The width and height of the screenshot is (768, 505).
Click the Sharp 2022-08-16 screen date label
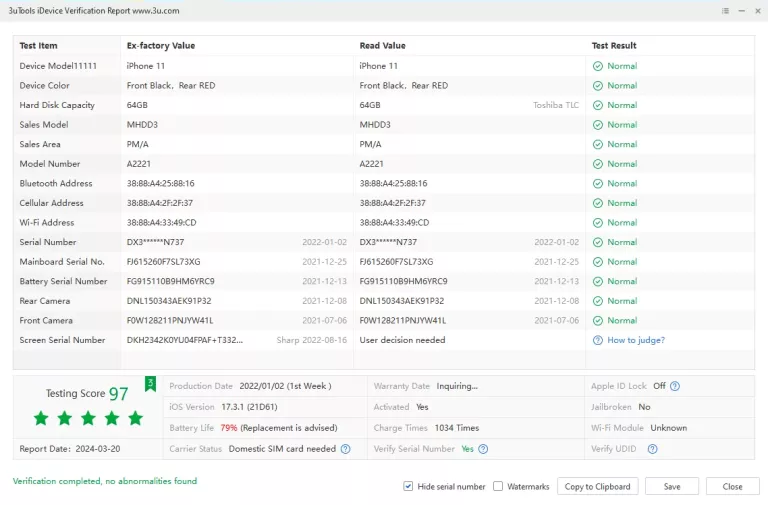[x=312, y=340]
